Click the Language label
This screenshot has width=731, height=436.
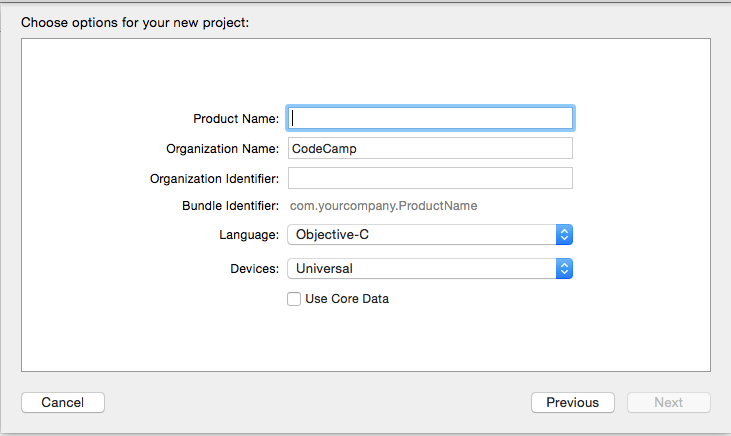pyautogui.click(x=249, y=234)
